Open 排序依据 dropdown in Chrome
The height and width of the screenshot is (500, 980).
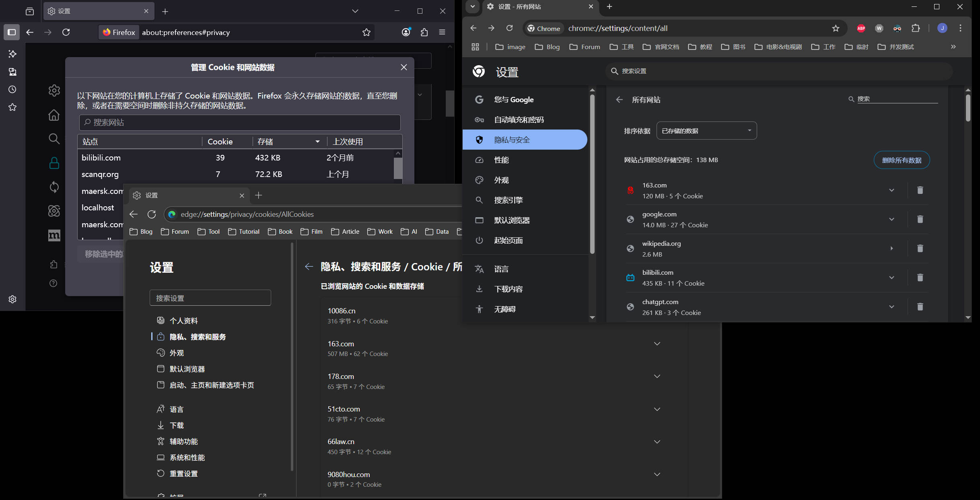[706, 131]
